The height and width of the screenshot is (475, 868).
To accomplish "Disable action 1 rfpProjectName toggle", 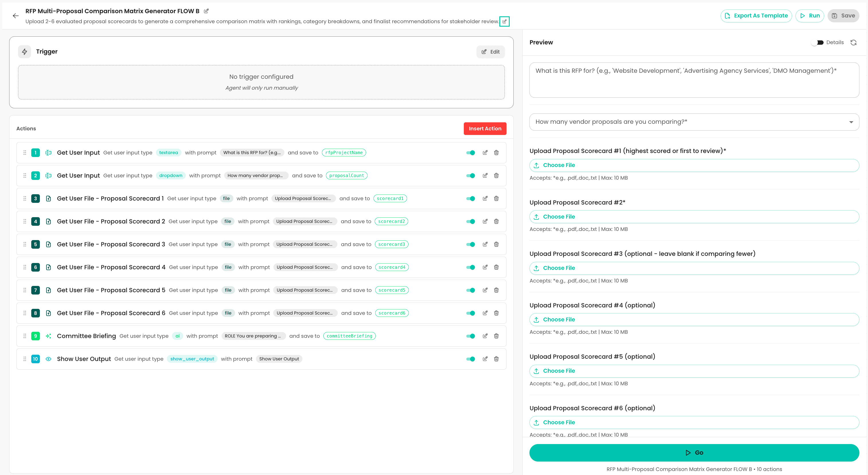I will tap(470, 152).
